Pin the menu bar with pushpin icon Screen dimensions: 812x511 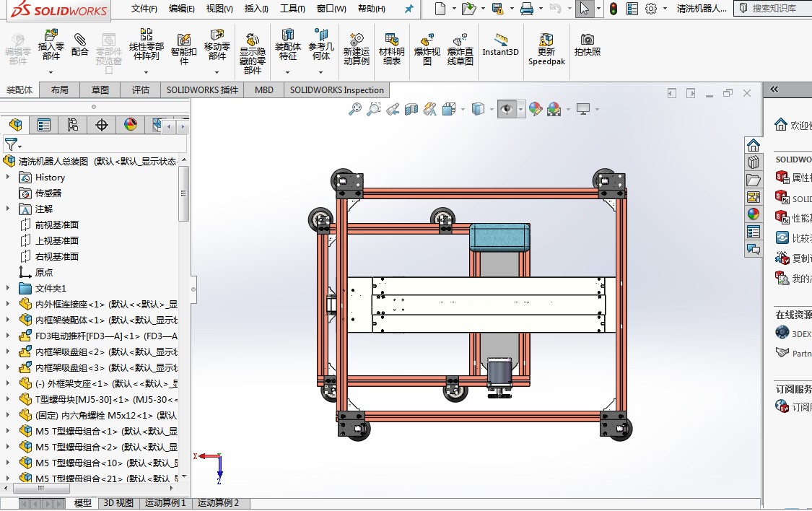point(409,8)
